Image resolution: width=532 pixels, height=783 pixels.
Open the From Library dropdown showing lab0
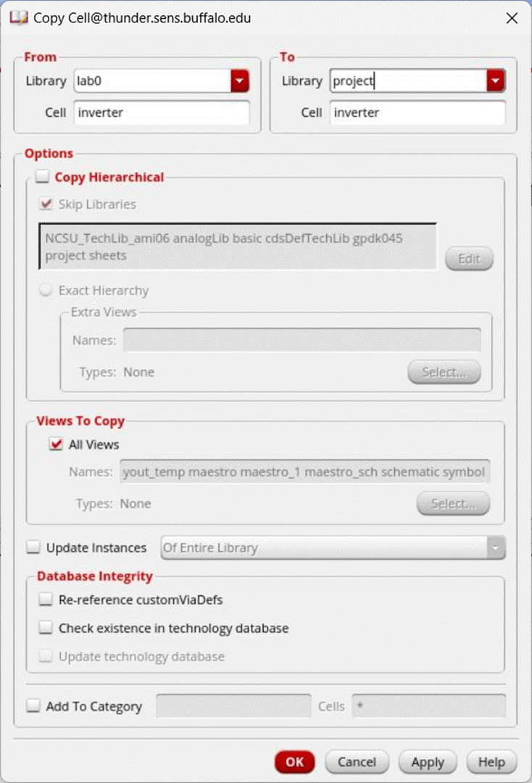point(239,80)
